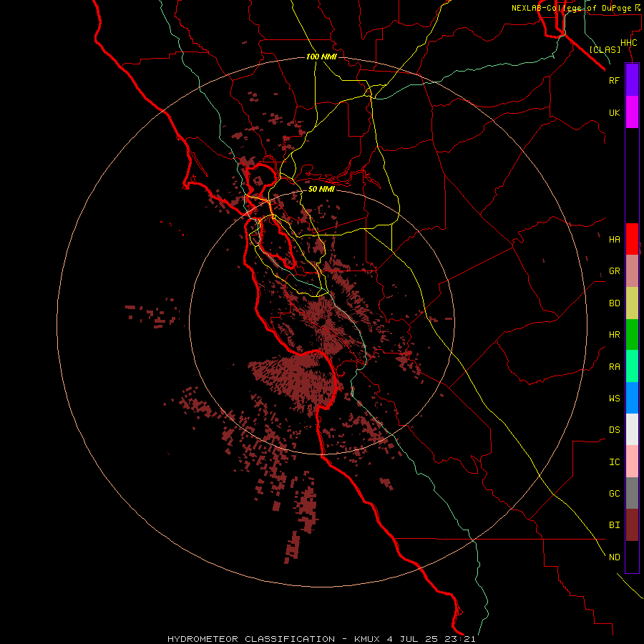
Task: Click the 'UK' legend label
Action: 614,112
